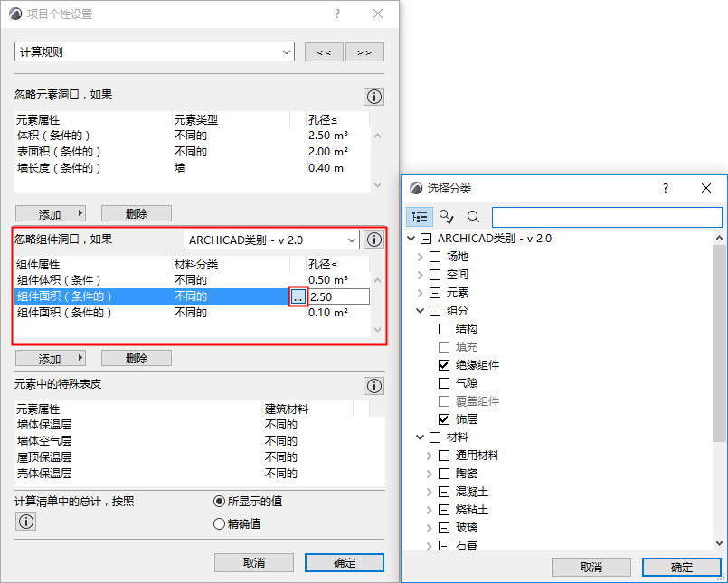Viewport: 728px width, 583px height.
Task: Select the 墙体保温层 row
Action: coord(200,425)
